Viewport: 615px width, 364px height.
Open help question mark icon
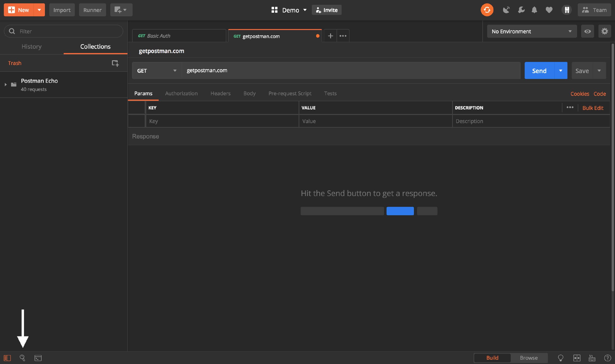607,358
